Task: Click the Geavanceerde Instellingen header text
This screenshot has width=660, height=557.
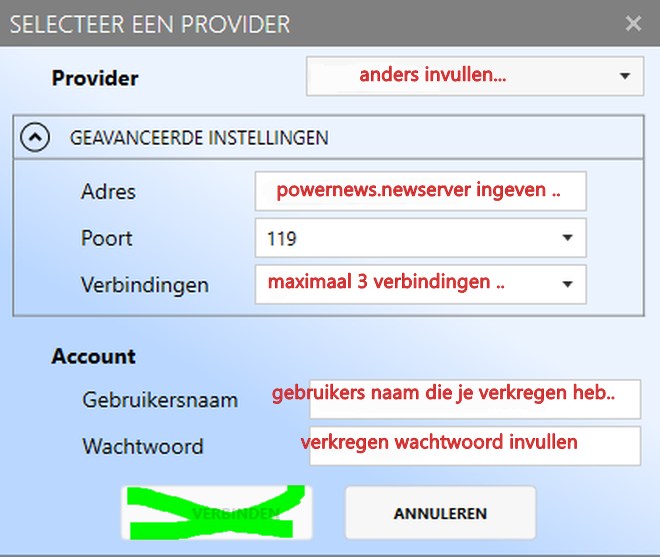Action: point(199,138)
